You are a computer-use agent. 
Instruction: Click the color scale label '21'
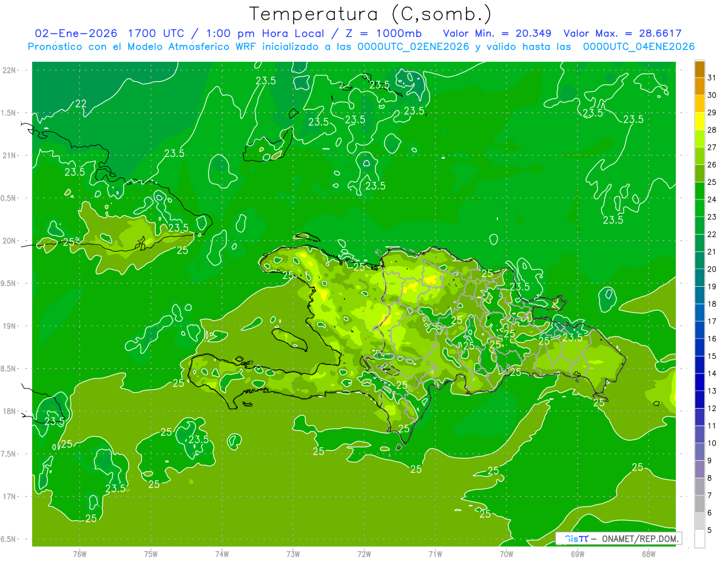(x=712, y=252)
